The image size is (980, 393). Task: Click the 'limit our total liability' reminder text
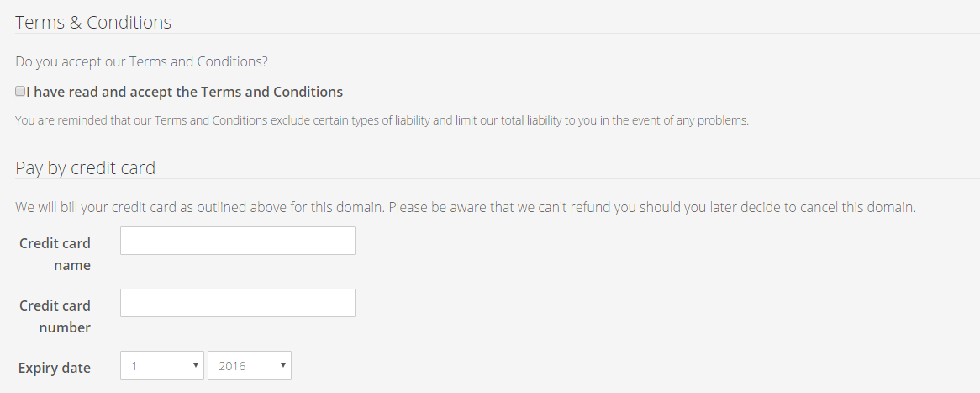521,120
